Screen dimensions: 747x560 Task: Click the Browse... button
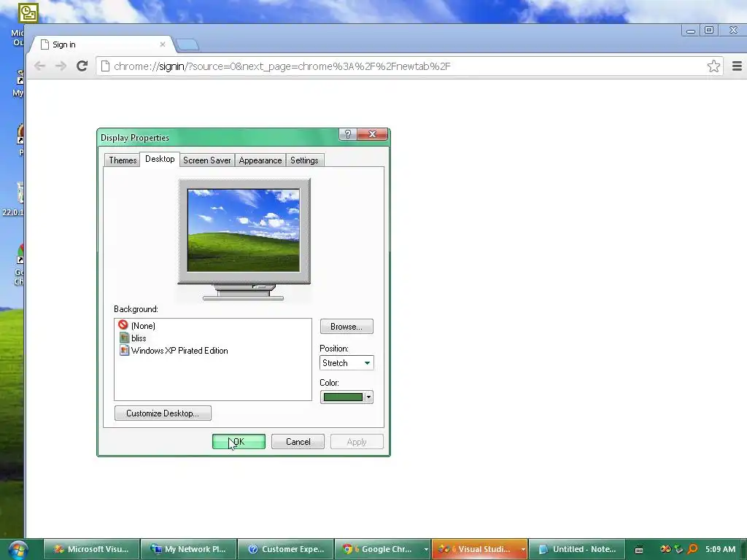click(x=347, y=327)
